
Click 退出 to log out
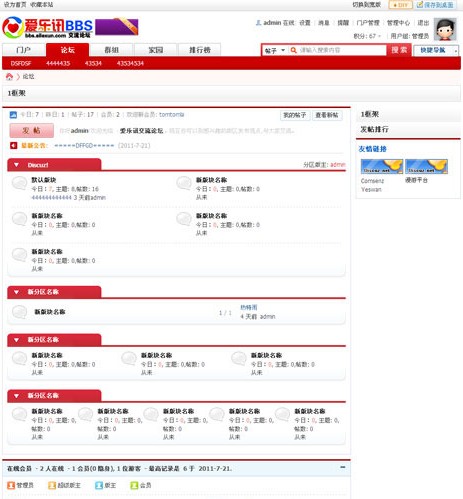[423, 23]
